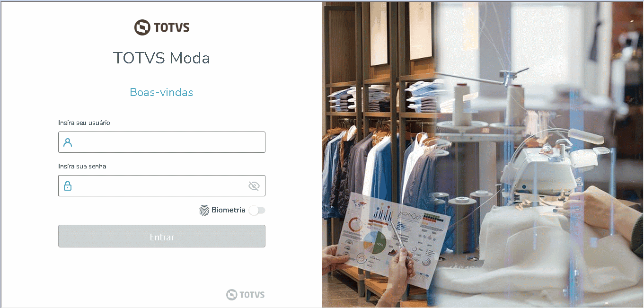Viewport: 644px width, 308px height.
Task: Enable the Biometria switch
Action: (x=257, y=211)
